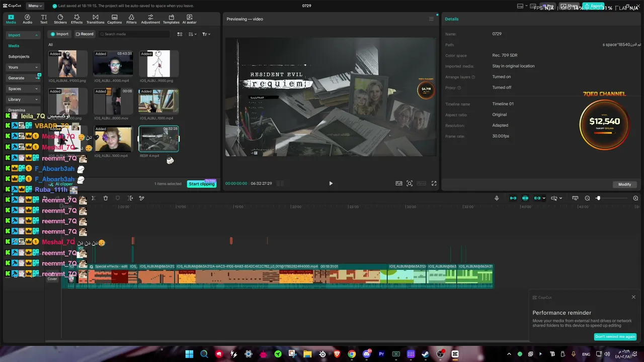Open Premiere Pro from the taskbar
The width and height of the screenshot is (644, 362).
click(x=381, y=354)
